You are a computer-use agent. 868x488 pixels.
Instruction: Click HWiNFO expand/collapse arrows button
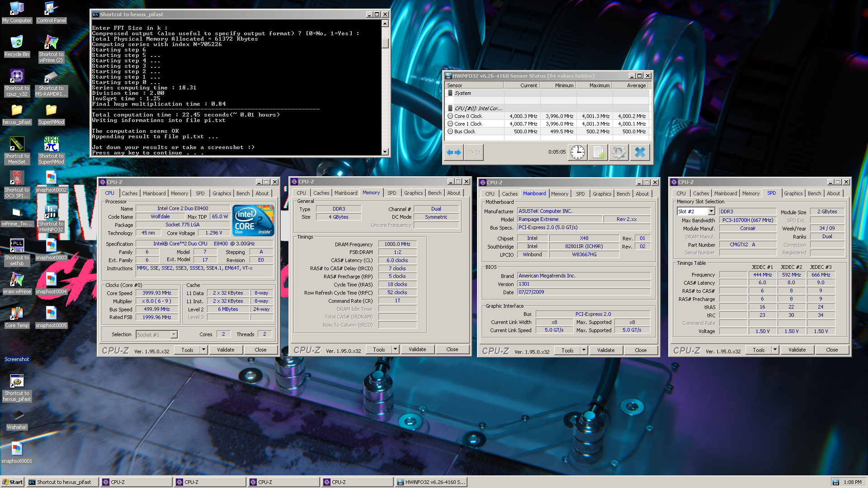454,152
